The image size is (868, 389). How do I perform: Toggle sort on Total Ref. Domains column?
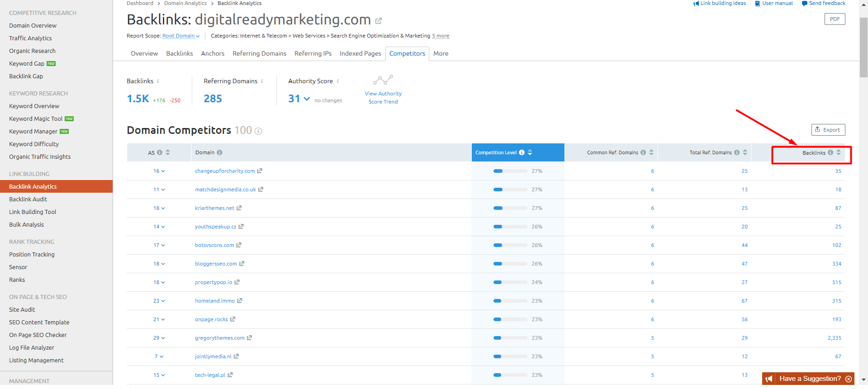click(x=745, y=152)
